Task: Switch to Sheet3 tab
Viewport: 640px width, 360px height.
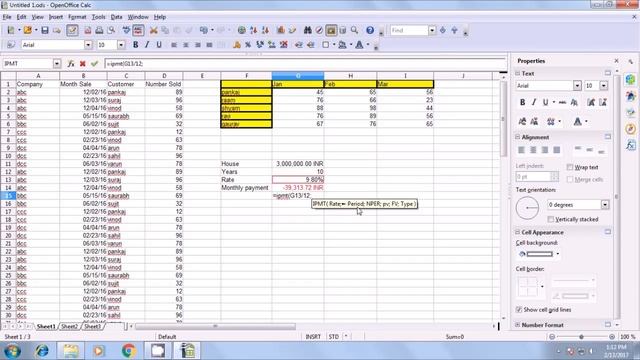Action: tap(92, 327)
